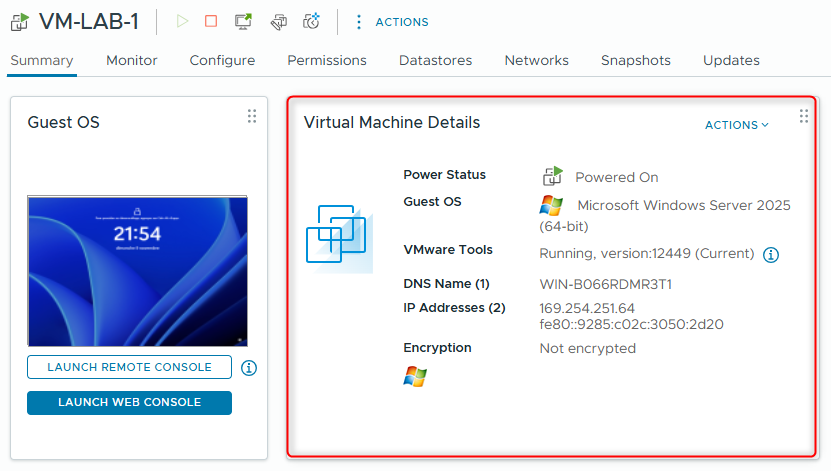Go to the Datastores tab
This screenshot has width=831, height=471.
436,60
